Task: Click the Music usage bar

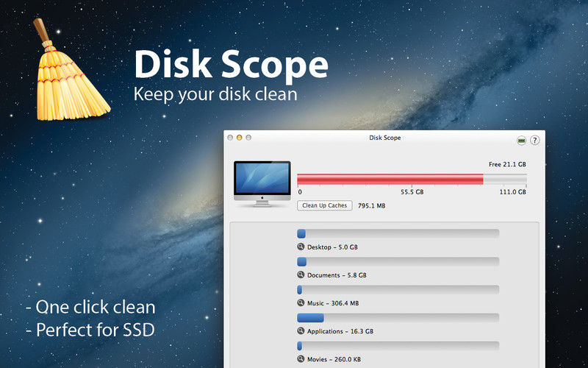Action: tap(398, 289)
